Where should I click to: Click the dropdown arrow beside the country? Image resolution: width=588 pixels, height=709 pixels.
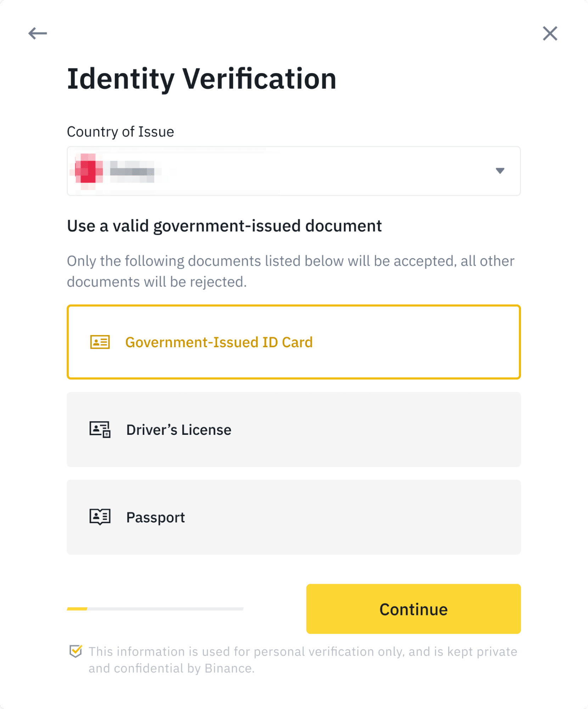[500, 171]
